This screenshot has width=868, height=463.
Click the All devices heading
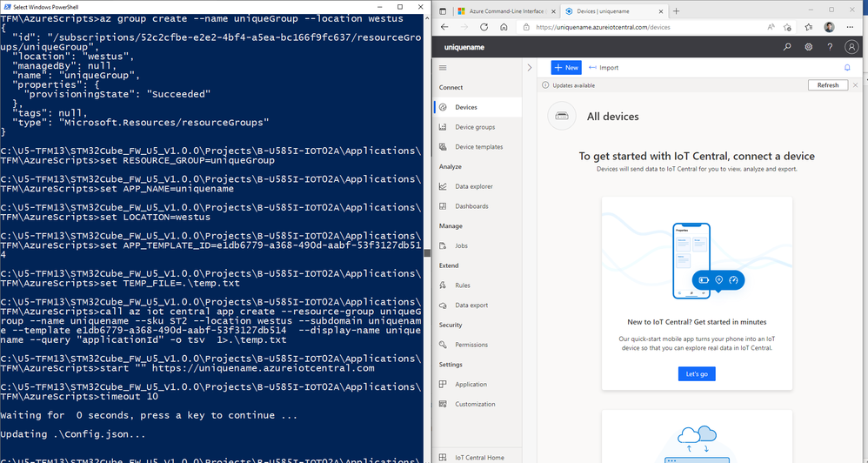612,117
